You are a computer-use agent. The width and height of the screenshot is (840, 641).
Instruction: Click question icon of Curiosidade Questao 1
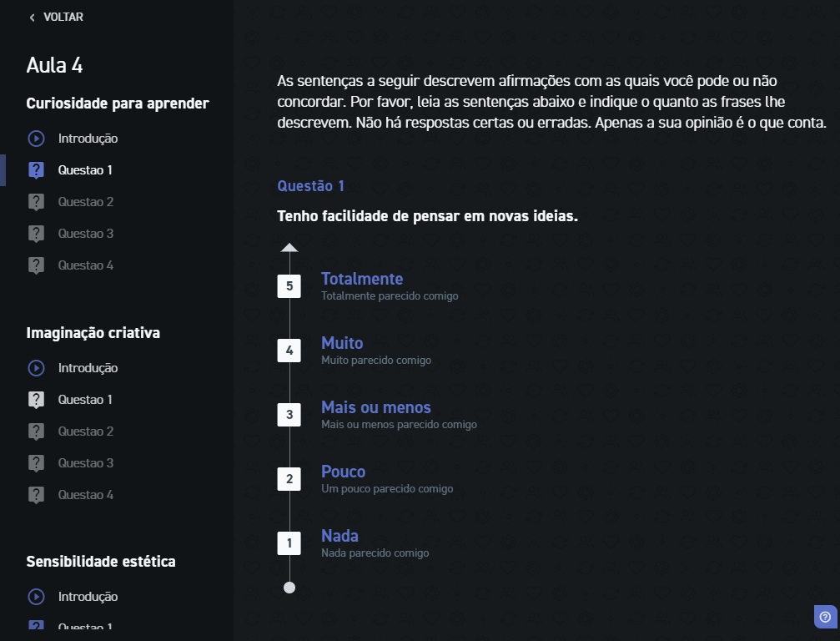coord(36,170)
